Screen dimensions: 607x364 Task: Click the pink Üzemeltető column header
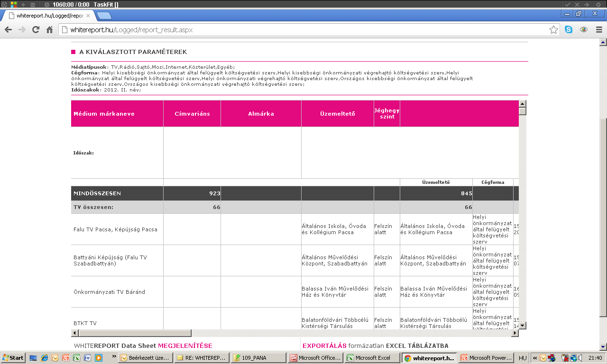click(338, 114)
